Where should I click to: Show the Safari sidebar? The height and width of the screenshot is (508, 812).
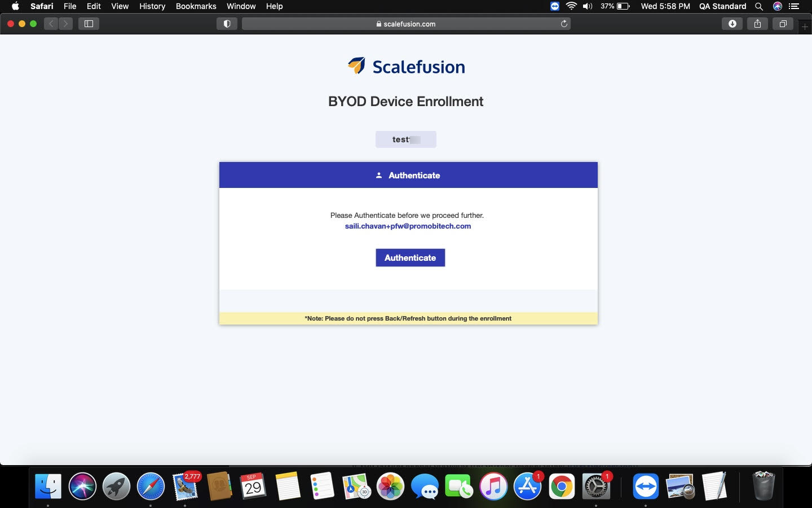click(x=89, y=24)
